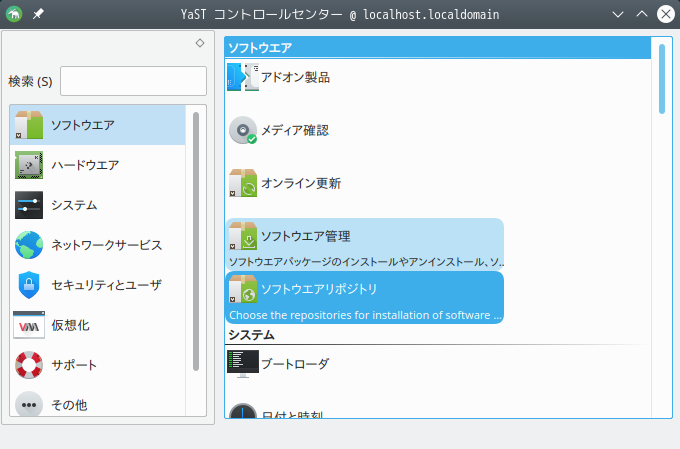The width and height of the screenshot is (680, 449).
Task: Click the ソフトウエア管理 download icon
Action: tap(243, 236)
